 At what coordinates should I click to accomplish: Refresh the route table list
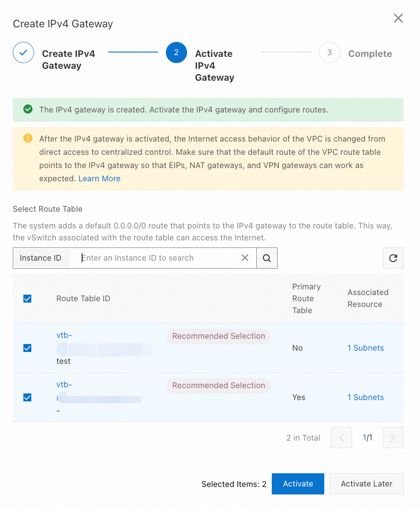point(393,258)
